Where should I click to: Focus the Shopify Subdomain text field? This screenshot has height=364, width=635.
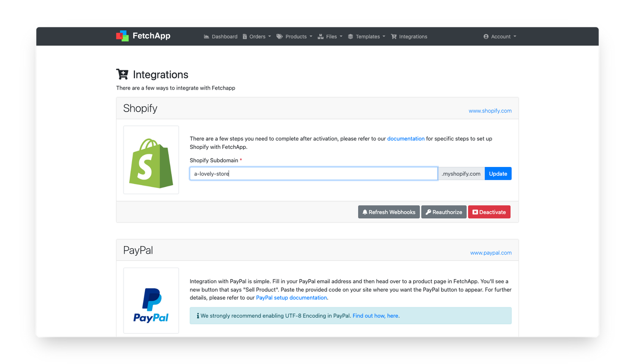pos(313,174)
